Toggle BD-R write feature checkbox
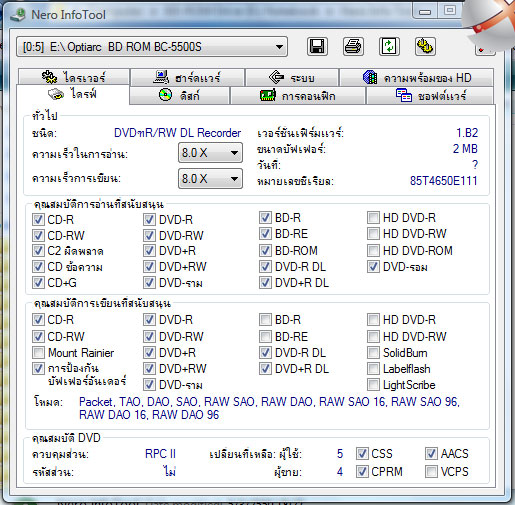This screenshot has height=505, width=515. [x=265, y=320]
